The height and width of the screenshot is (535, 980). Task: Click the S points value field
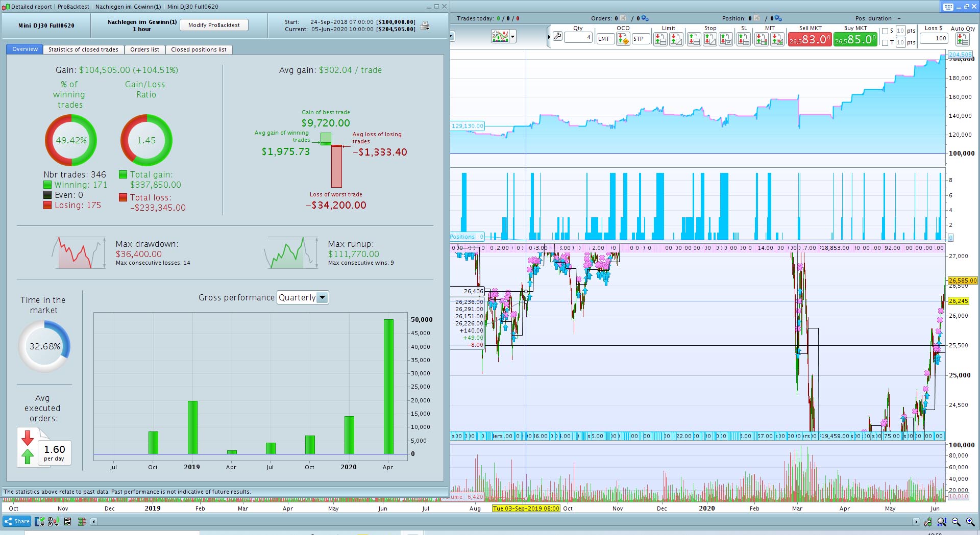pyautogui.click(x=900, y=31)
